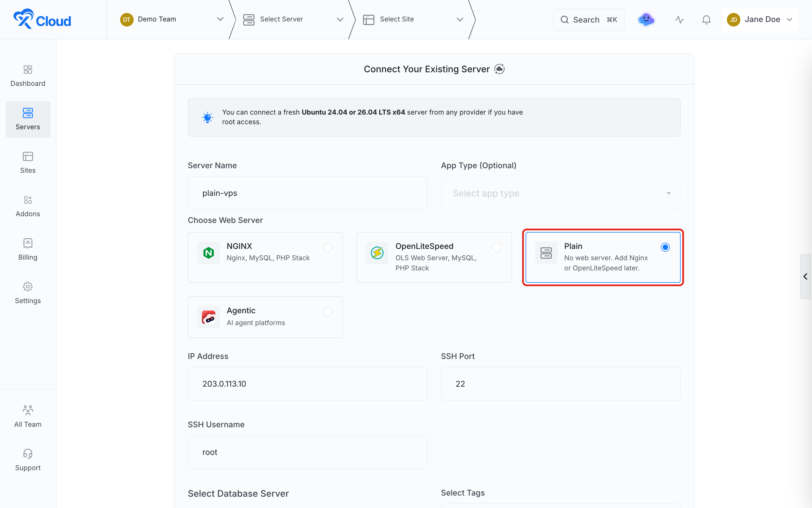
Task: Click the Plain server stack icon
Action: click(x=546, y=253)
